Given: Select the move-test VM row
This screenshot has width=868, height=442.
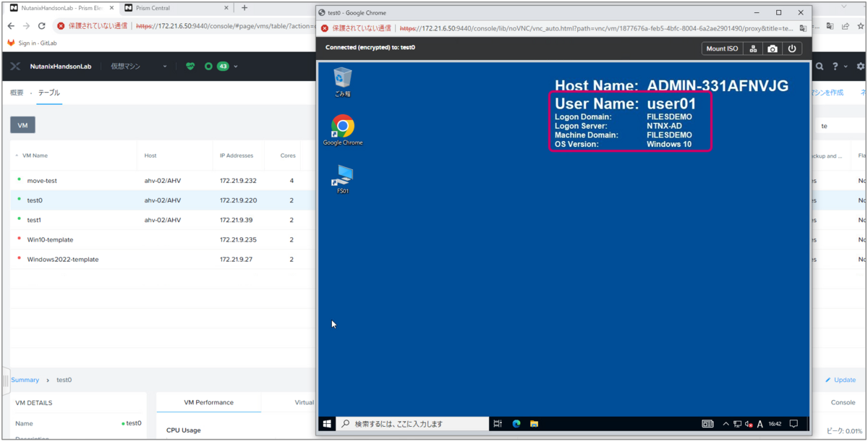Looking at the screenshot, I should (x=163, y=181).
